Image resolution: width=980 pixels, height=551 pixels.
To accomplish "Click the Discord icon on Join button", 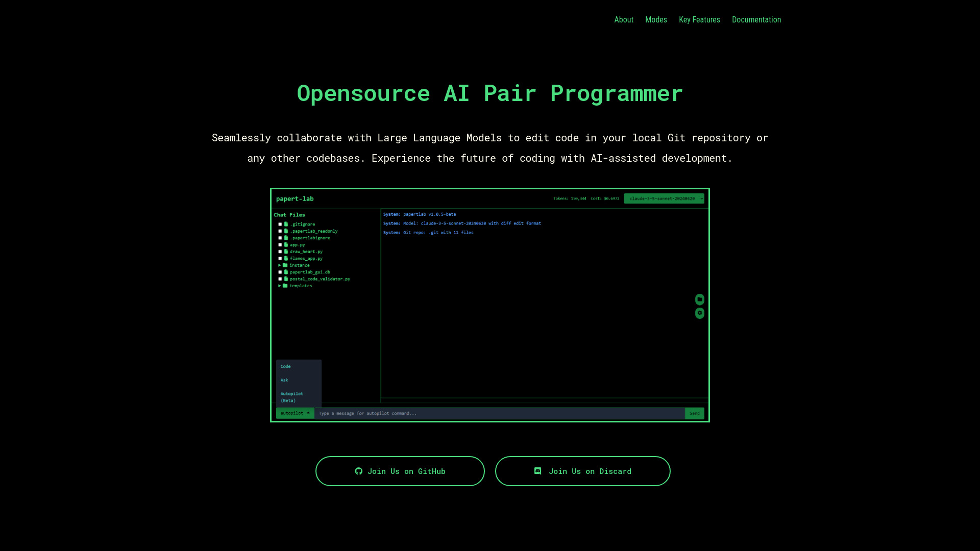I will [538, 471].
